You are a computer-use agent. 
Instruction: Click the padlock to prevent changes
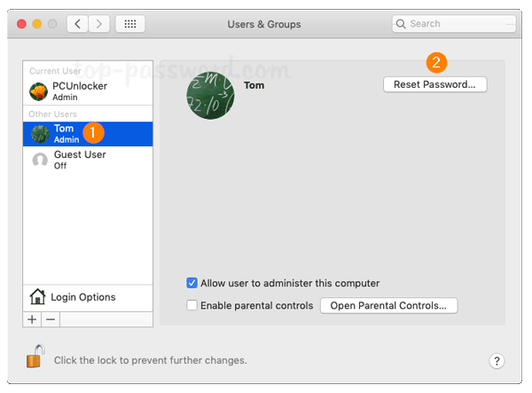coord(35,357)
